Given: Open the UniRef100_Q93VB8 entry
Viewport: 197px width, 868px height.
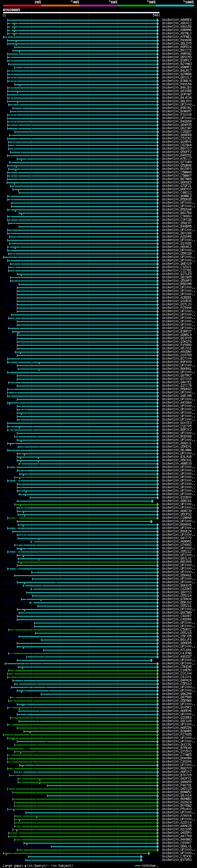Looking at the screenshot, I should point(177,91).
